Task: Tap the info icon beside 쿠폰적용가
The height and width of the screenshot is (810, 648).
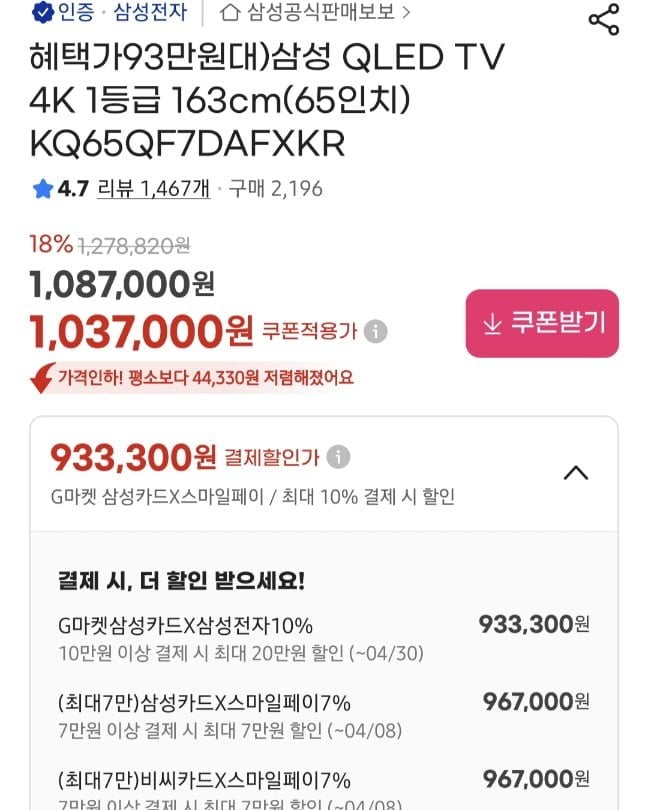Action: pos(375,332)
